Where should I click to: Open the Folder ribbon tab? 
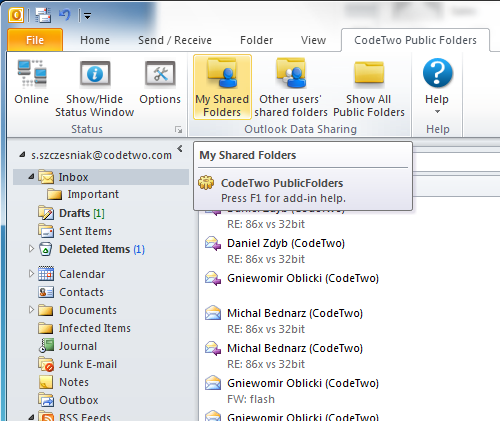257,40
